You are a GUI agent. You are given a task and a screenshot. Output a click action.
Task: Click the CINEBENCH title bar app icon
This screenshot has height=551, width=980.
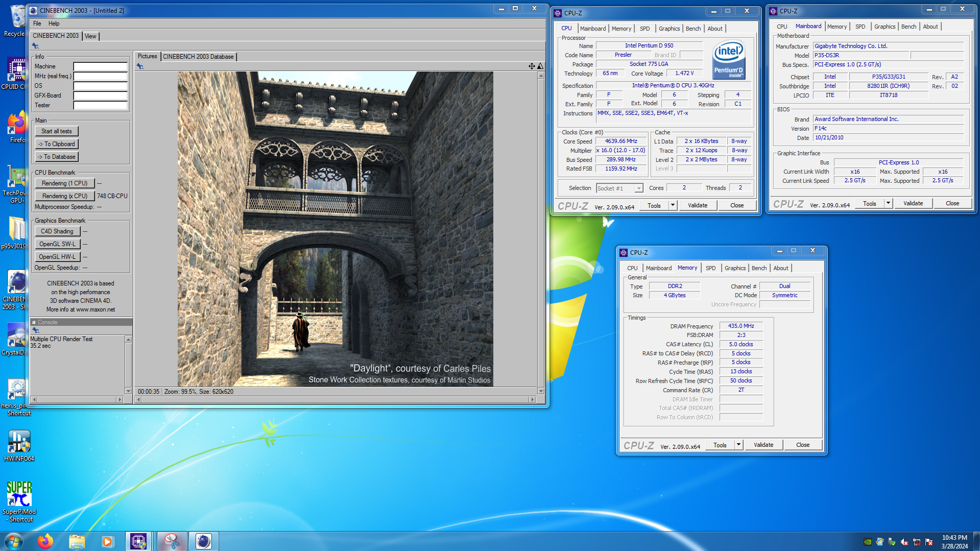(x=34, y=10)
